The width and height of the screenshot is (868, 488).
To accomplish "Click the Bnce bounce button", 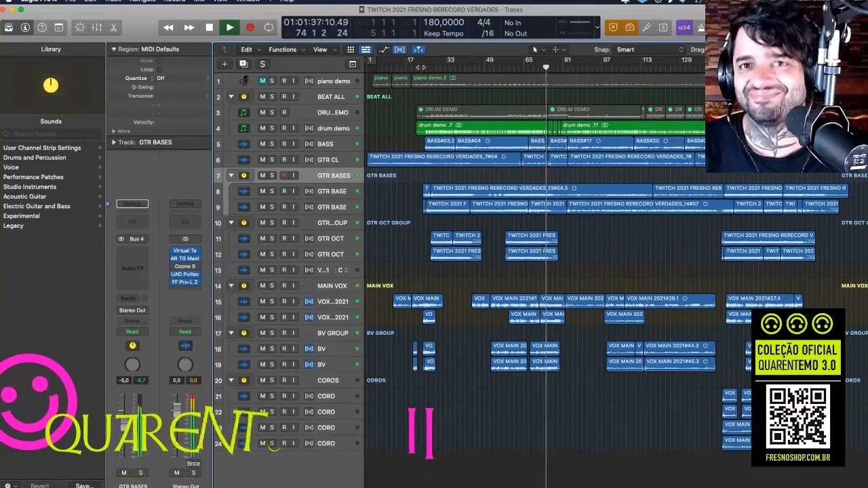I will tap(193, 464).
